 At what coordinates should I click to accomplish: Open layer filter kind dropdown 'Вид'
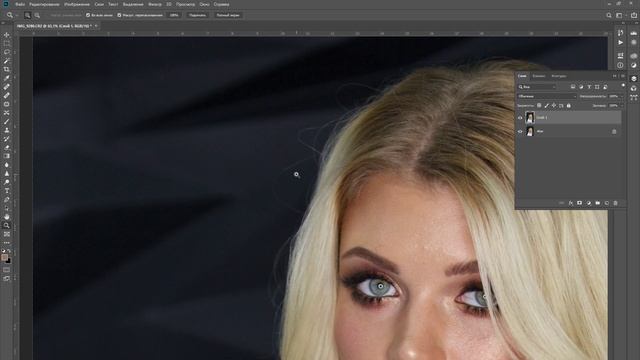pyautogui.click(x=537, y=87)
